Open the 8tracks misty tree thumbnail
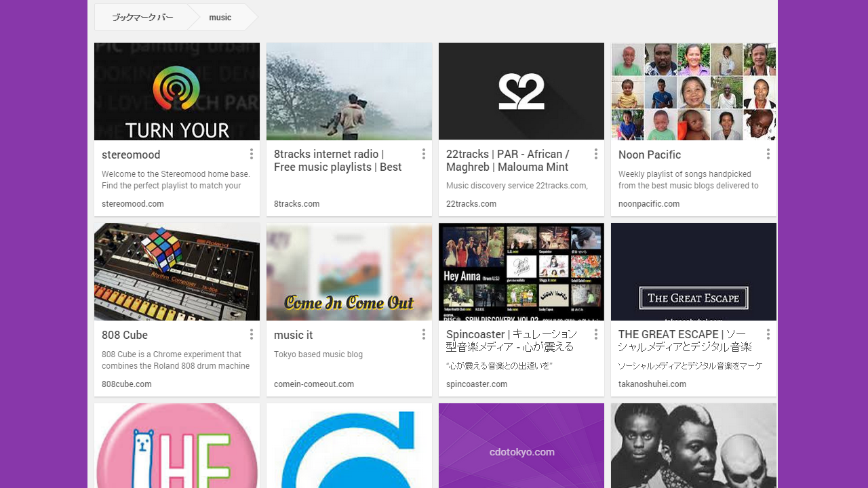This screenshot has height=488, width=868. pyautogui.click(x=349, y=91)
